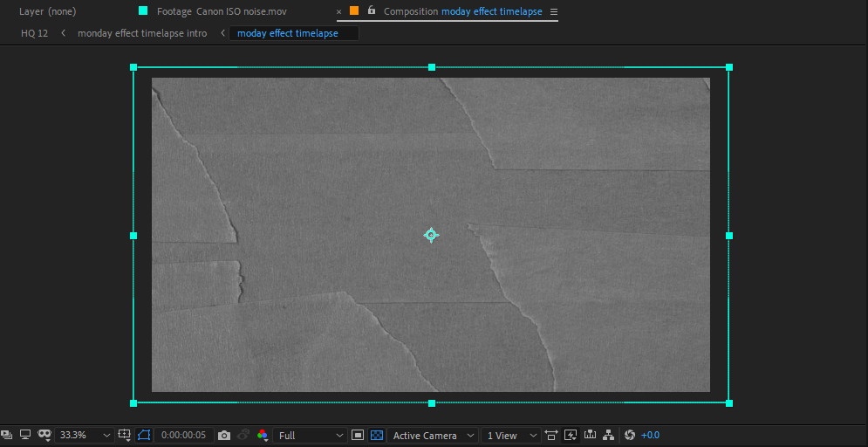Toggle pixel aspect ratio correction icon
The image size is (868, 447).
point(550,436)
